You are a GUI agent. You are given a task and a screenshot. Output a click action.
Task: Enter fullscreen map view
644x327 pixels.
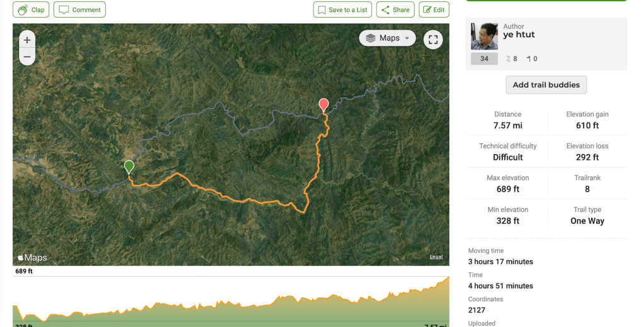pyautogui.click(x=432, y=40)
